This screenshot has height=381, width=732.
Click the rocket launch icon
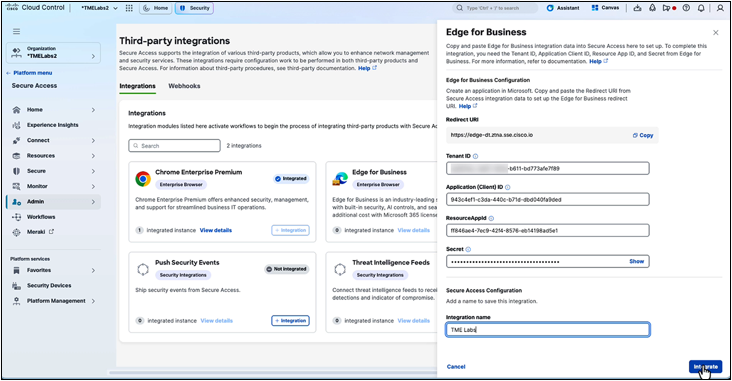tap(653, 8)
